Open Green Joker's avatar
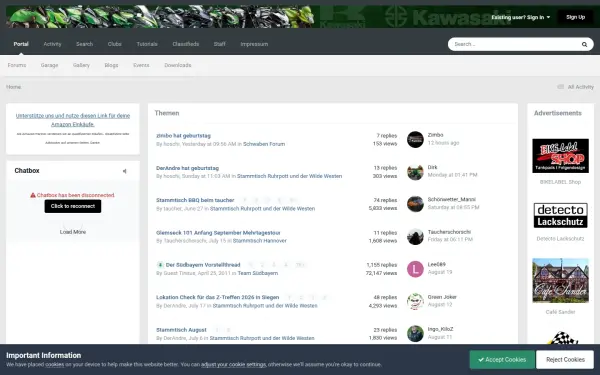Viewport: 600px width, 375px height. pos(415,301)
